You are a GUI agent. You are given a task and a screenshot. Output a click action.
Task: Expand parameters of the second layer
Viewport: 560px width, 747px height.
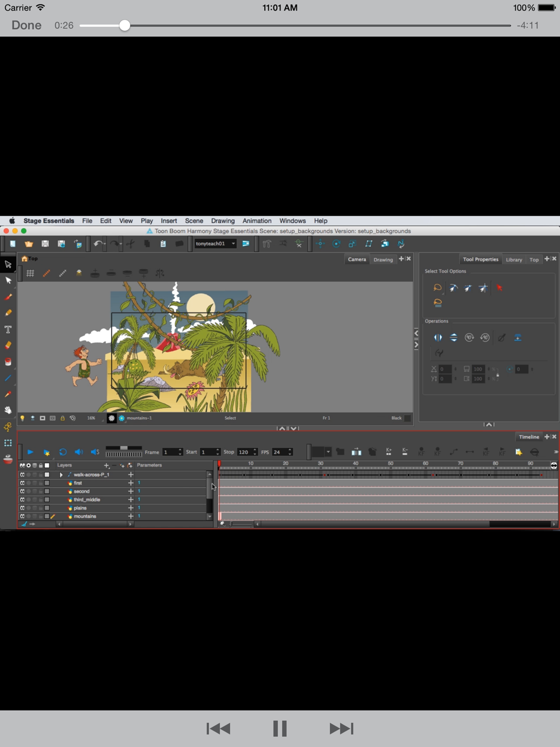pyautogui.click(x=130, y=491)
